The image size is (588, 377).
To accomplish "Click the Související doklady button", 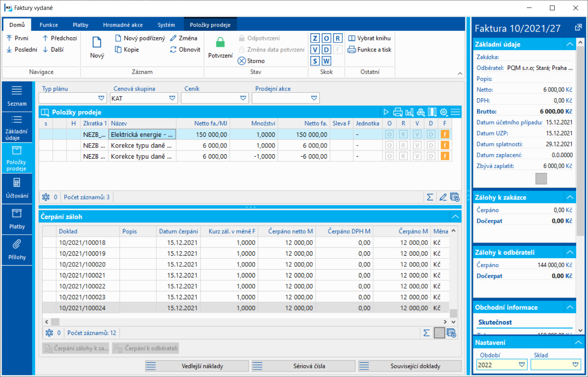I will point(410,366).
